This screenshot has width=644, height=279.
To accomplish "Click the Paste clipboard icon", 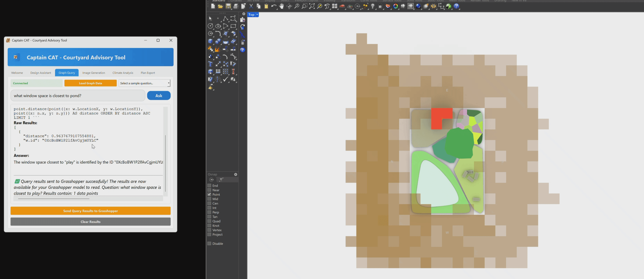I will click(266, 7).
